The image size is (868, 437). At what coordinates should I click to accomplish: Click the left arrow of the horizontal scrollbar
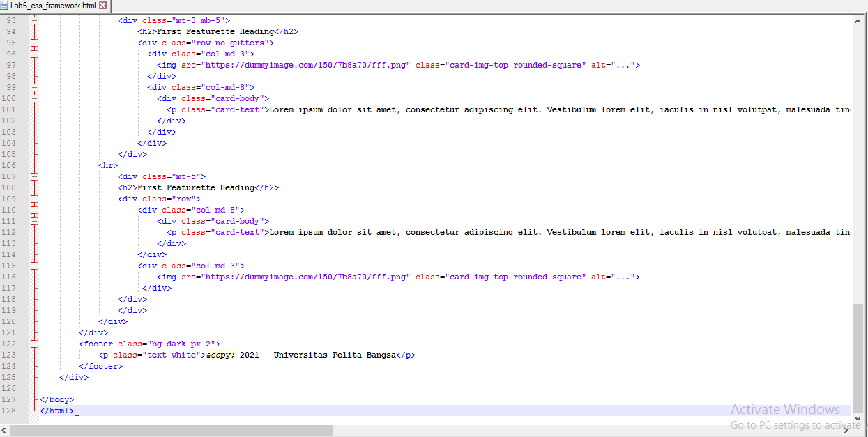[3, 431]
